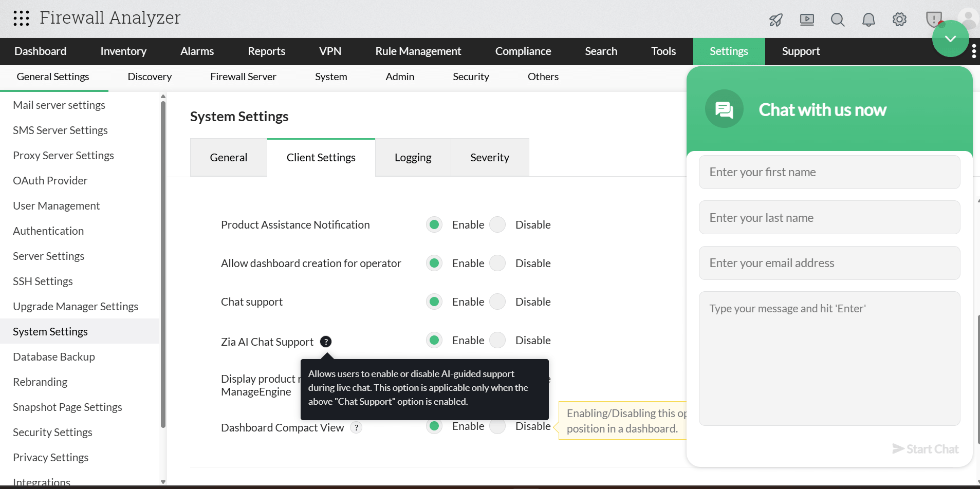980x489 pixels.
Task: Open the Security submenu
Action: [x=471, y=77]
